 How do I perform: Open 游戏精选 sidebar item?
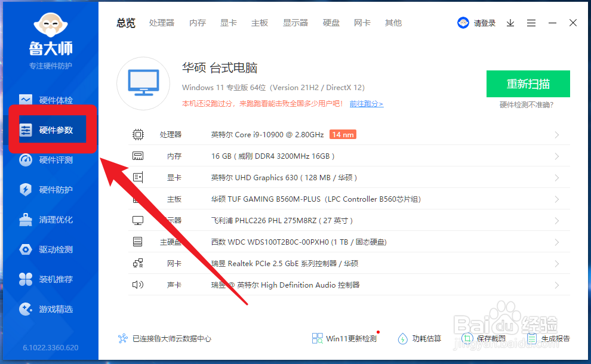(x=46, y=309)
